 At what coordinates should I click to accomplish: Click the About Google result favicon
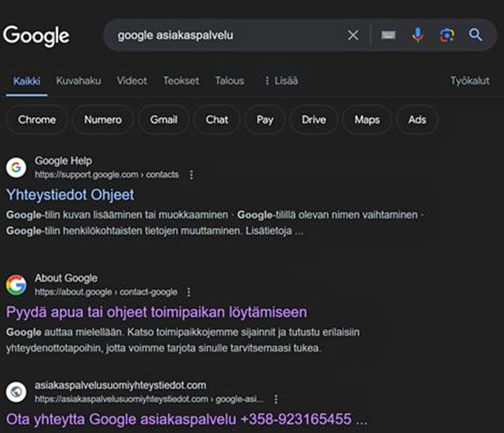tap(16, 285)
